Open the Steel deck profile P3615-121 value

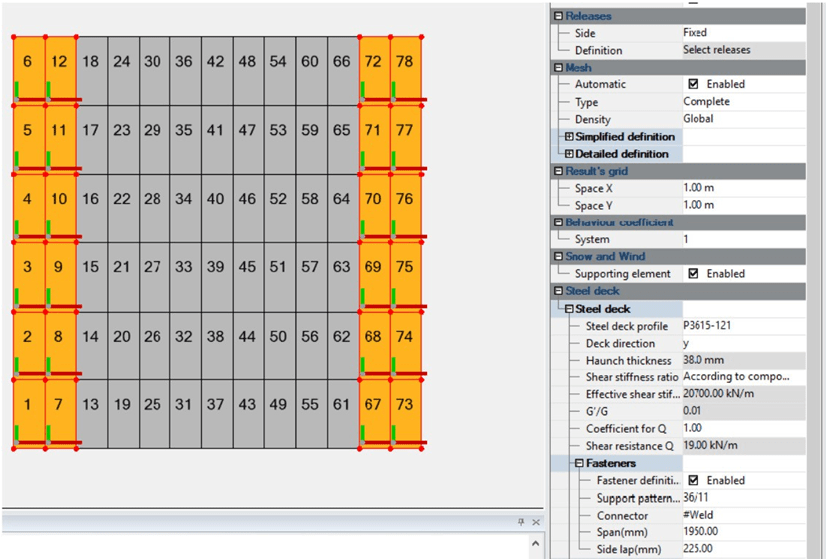tap(742, 326)
